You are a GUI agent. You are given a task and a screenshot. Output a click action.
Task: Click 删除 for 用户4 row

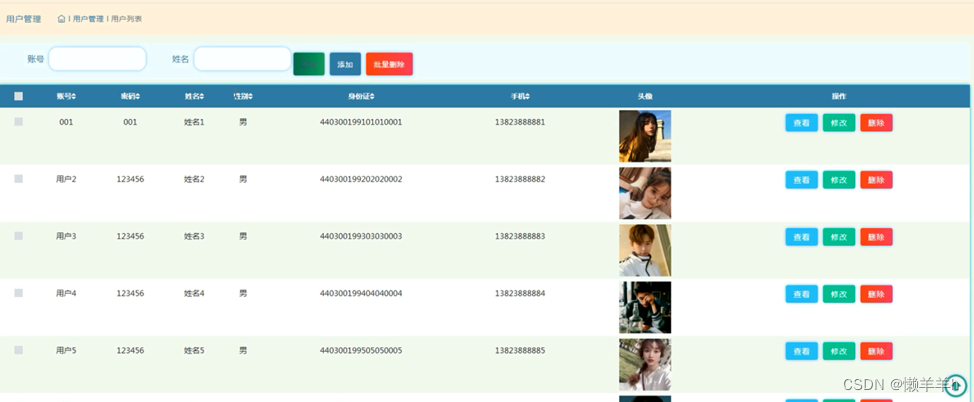coord(876,294)
